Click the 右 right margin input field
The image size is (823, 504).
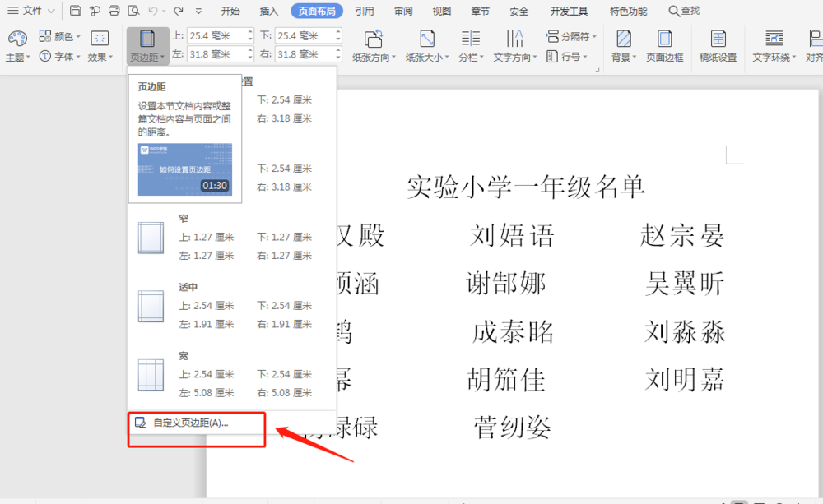click(305, 54)
